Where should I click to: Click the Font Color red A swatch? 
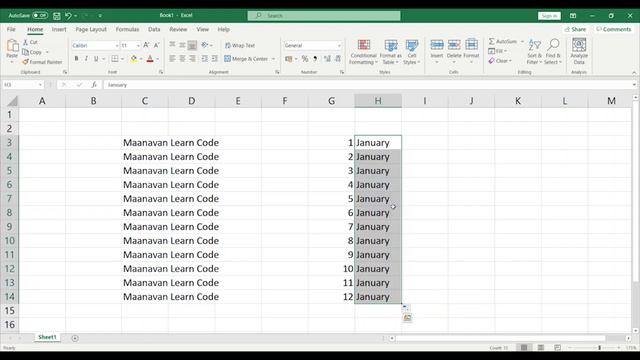(x=150, y=59)
